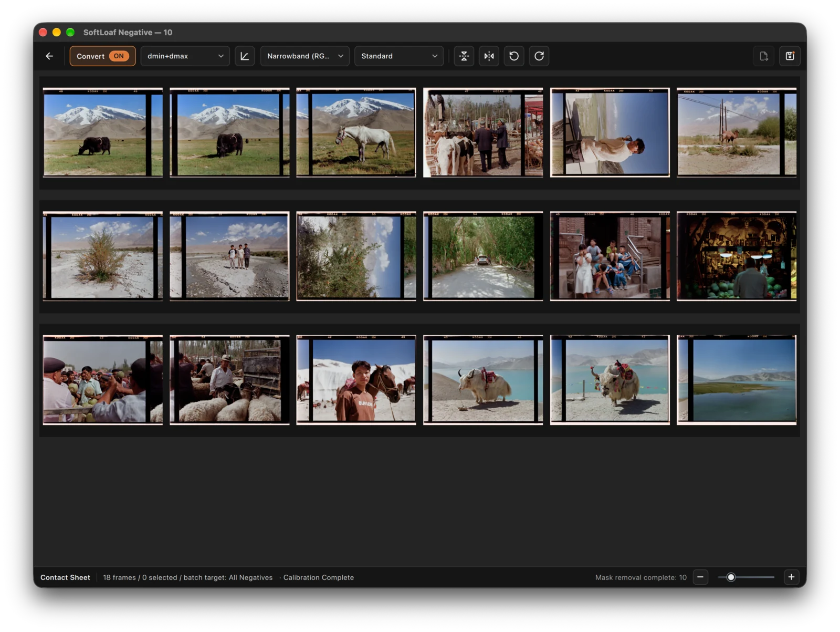Flip frames horizontally with mirror icon
The image size is (840, 632).
tap(489, 56)
